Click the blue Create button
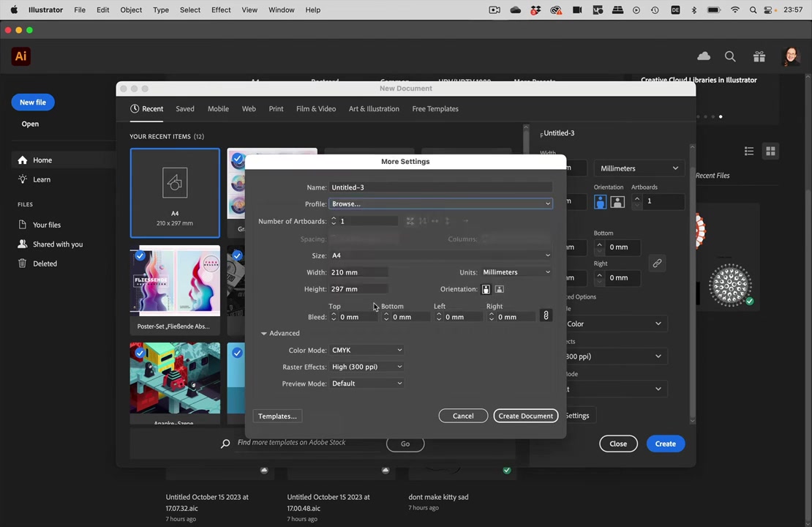This screenshot has width=812, height=527. click(666, 444)
